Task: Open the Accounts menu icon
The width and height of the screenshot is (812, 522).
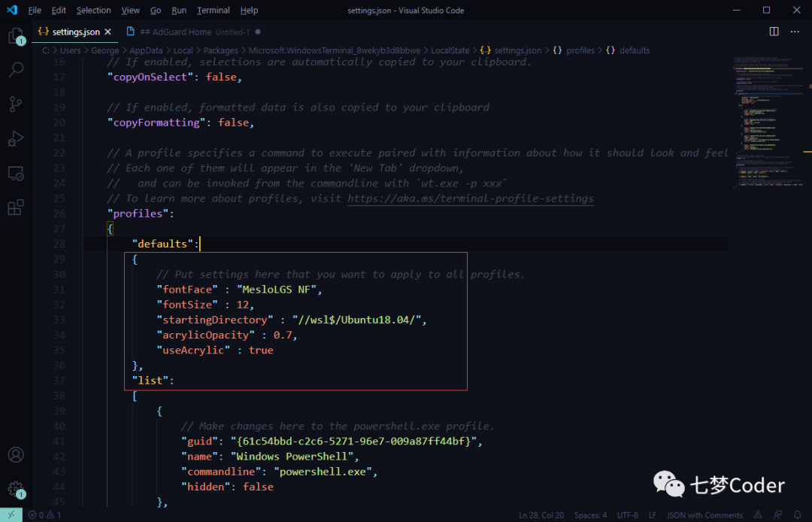Action: coord(16,454)
